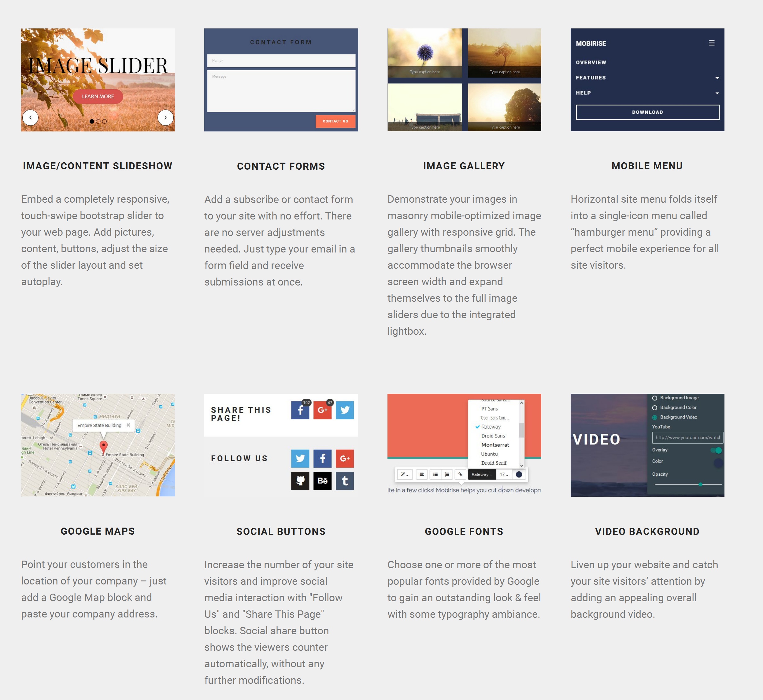Image resolution: width=763 pixels, height=700 pixels.
Task: Click the Overview menu item
Action: [x=591, y=62]
